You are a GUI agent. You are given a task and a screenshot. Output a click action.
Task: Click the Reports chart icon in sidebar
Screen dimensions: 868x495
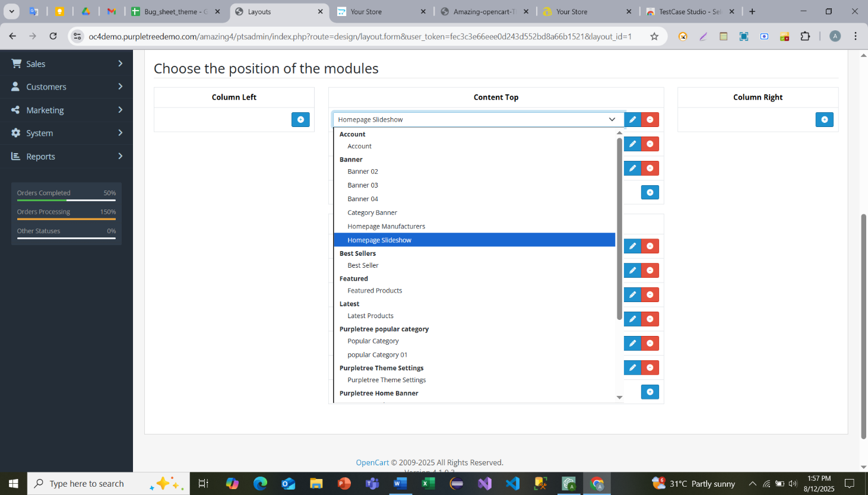[15, 156]
